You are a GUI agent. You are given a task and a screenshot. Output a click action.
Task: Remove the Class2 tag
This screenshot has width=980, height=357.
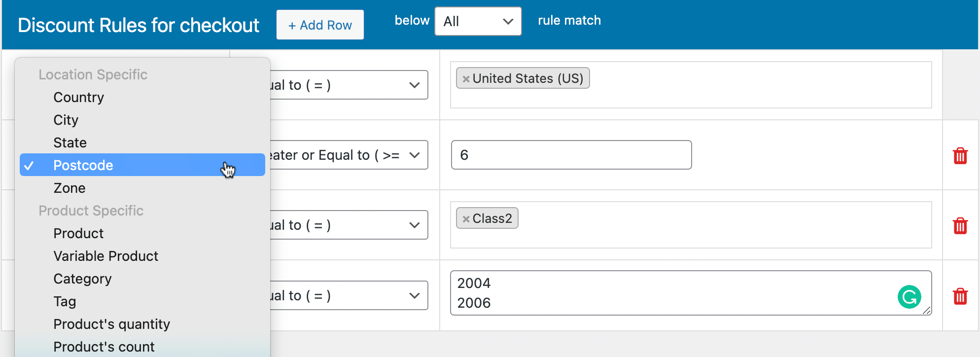pos(466,219)
